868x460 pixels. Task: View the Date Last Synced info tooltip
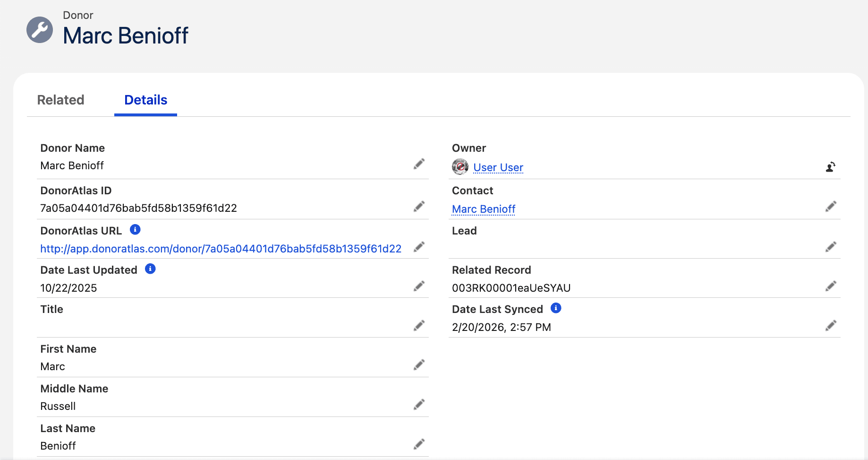pos(556,308)
